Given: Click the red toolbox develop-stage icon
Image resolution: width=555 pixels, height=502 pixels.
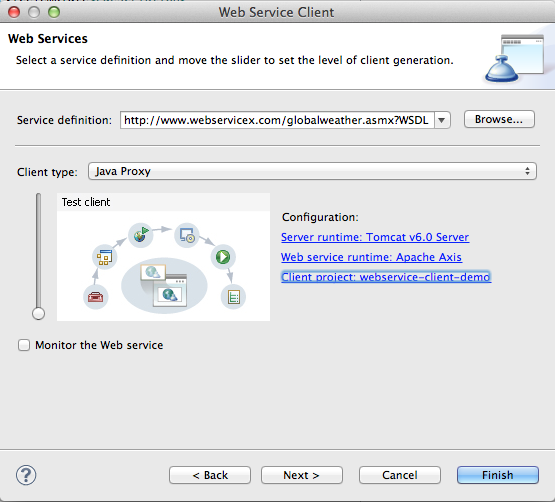Looking at the screenshot, I should coord(95,297).
